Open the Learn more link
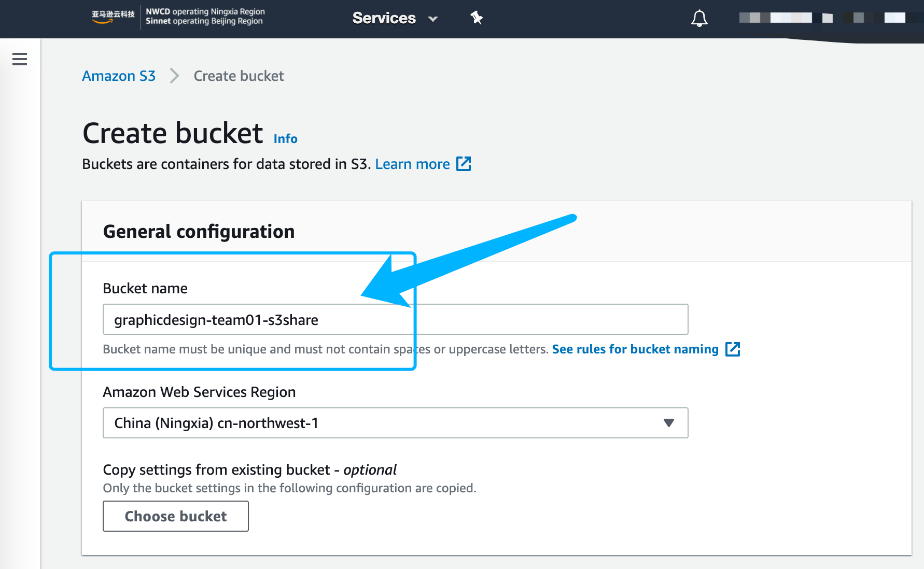Viewport: 924px width, 569px height. tap(412, 164)
